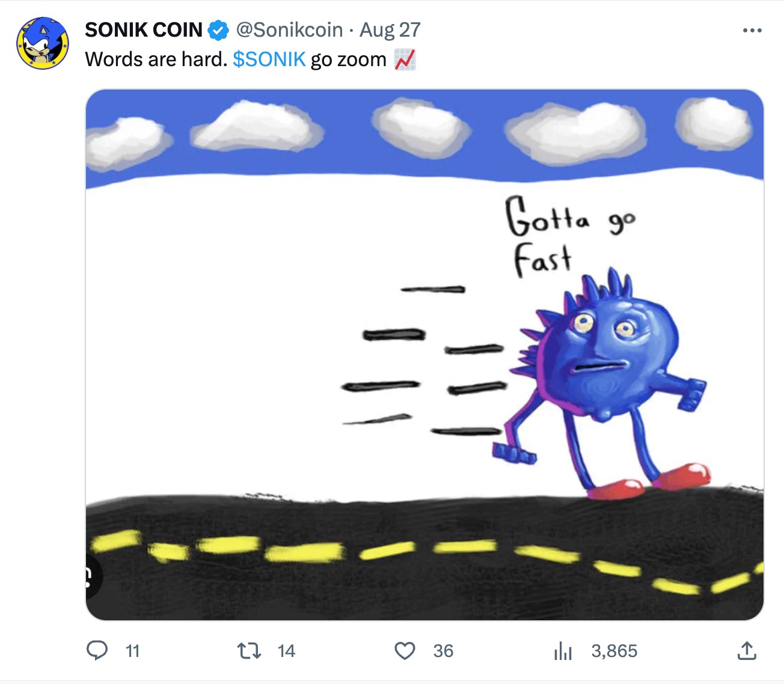Click the 36 likes count

(443, 651)
